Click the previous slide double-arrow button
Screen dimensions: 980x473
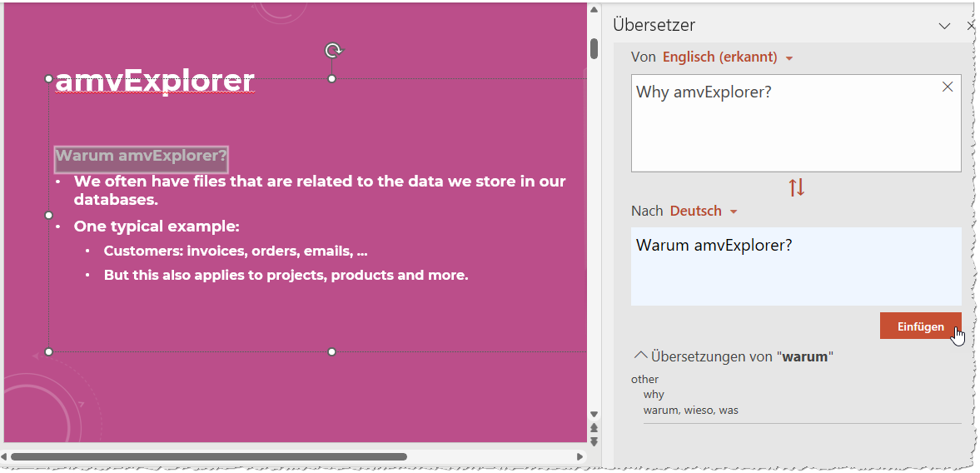click(x=594, y=428)
